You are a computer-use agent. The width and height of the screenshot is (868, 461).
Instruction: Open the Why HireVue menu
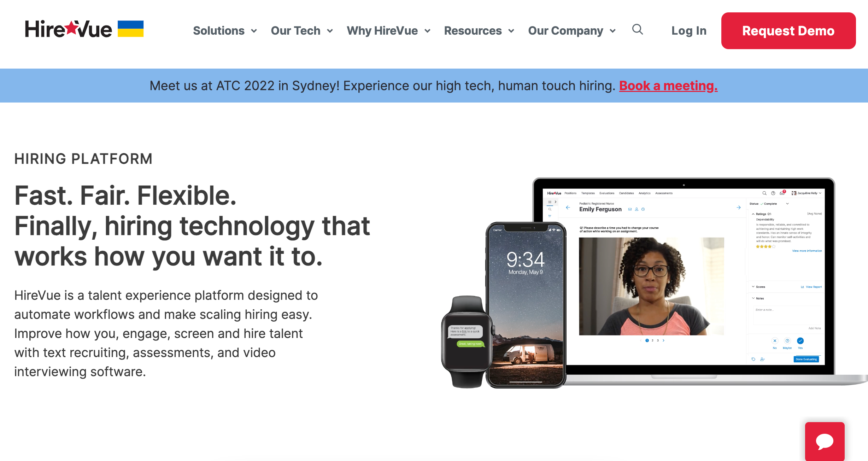pyautogui.click(x=388, y=31)
